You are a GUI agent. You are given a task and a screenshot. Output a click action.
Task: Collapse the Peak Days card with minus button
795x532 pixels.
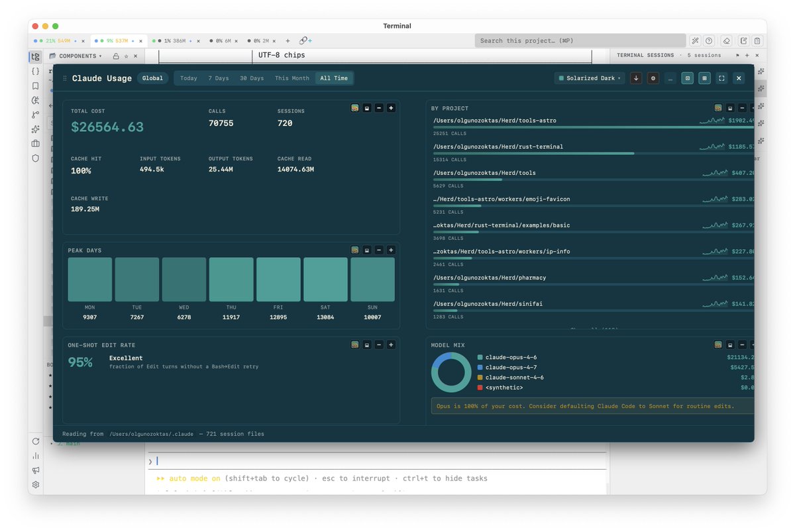coord(379,250)
